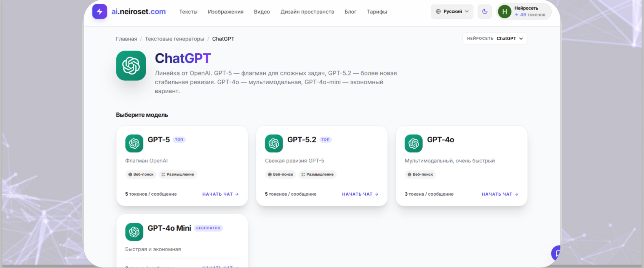The height and width of the screenshot is (268, 644).
Task: Click the lightning bolt site logo
Action: [x=100, y=12]
